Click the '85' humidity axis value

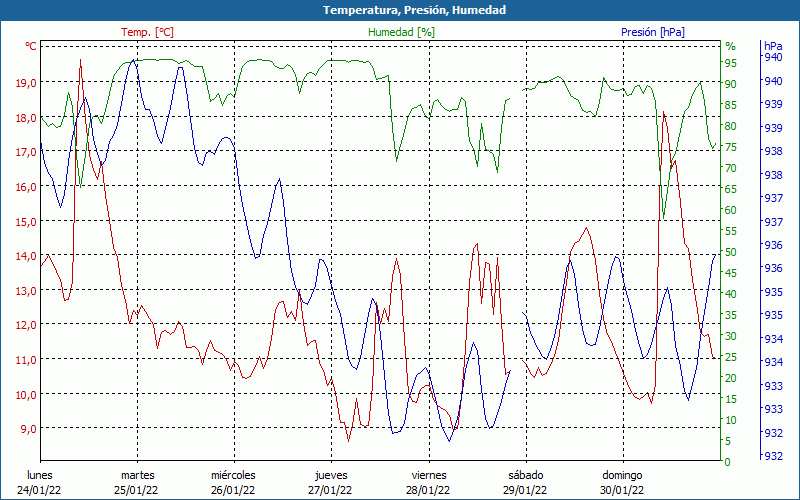tap(731, 105)
